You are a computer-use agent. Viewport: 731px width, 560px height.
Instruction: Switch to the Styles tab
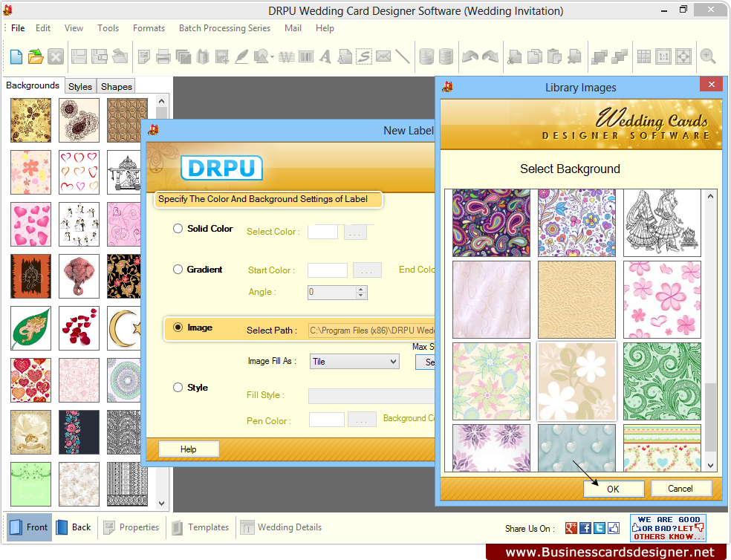click(x=80, y=86)
